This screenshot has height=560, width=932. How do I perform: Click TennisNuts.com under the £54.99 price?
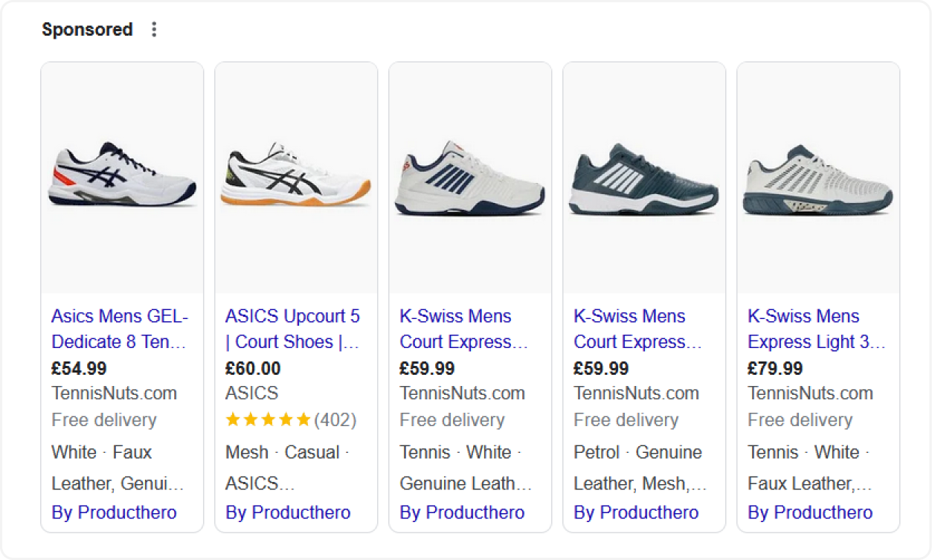pyautogui.click(x=114, y=393)
